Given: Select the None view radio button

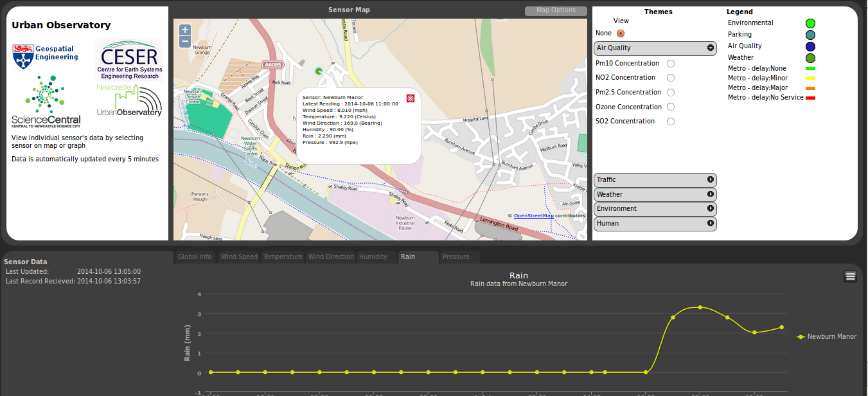Looking at the screenshot, I should [x=620, y=33].
